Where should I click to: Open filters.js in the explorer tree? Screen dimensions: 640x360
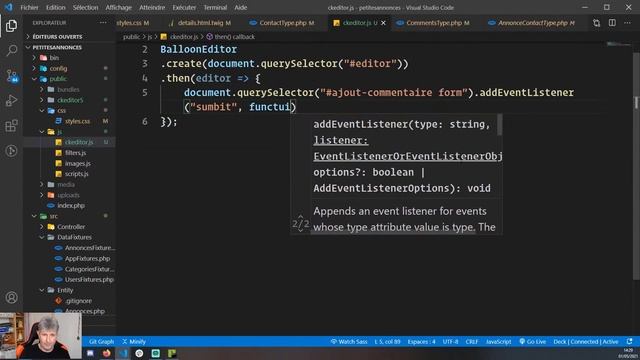click(75, 153)
